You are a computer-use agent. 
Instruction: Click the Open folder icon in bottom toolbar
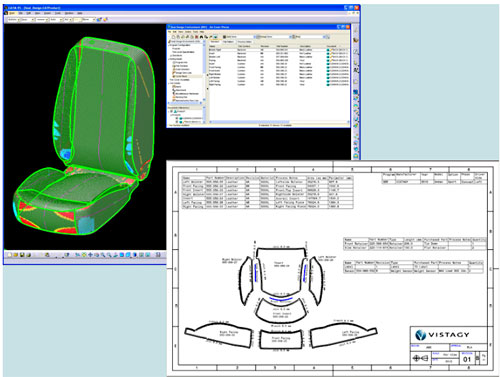click(16, 255)
